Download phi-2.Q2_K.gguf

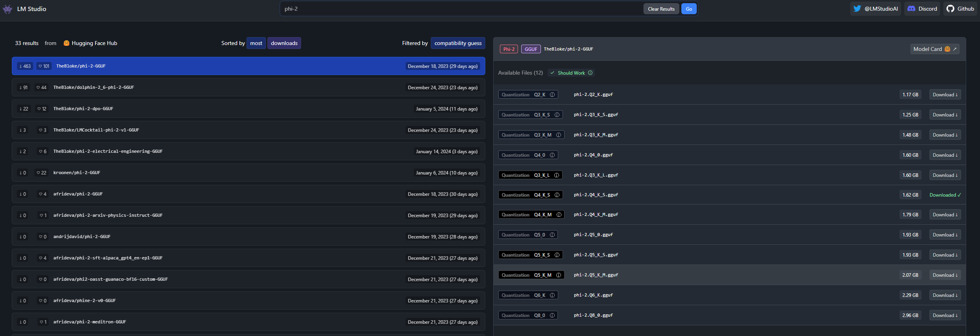[x=945, y=95]
